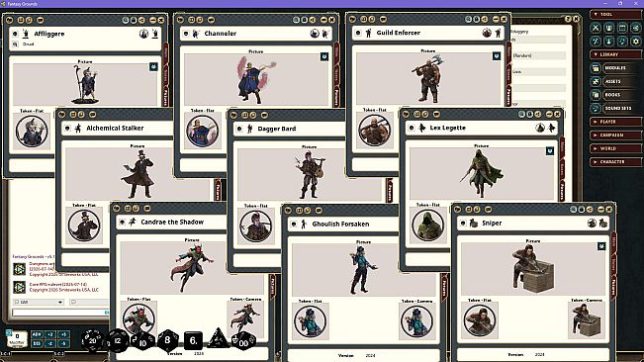Open the Notes tab of Lex Legette window
The width and height of the screenshot is (644, 362).
(562, 169)
